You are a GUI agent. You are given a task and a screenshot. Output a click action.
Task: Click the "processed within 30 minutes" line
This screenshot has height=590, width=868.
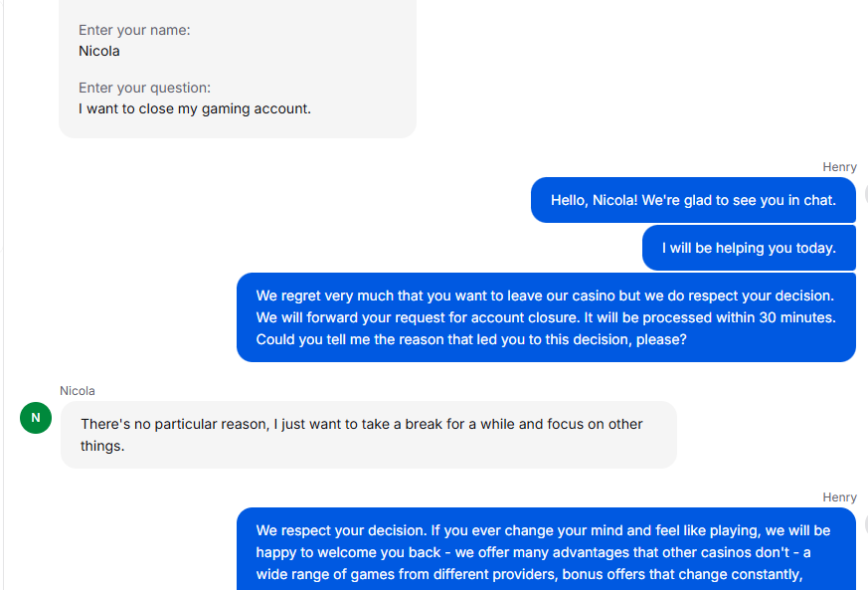tap(546, 317)
